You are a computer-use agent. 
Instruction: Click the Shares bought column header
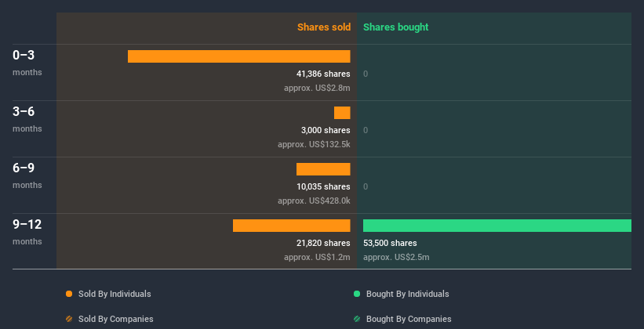pos(396,27)
